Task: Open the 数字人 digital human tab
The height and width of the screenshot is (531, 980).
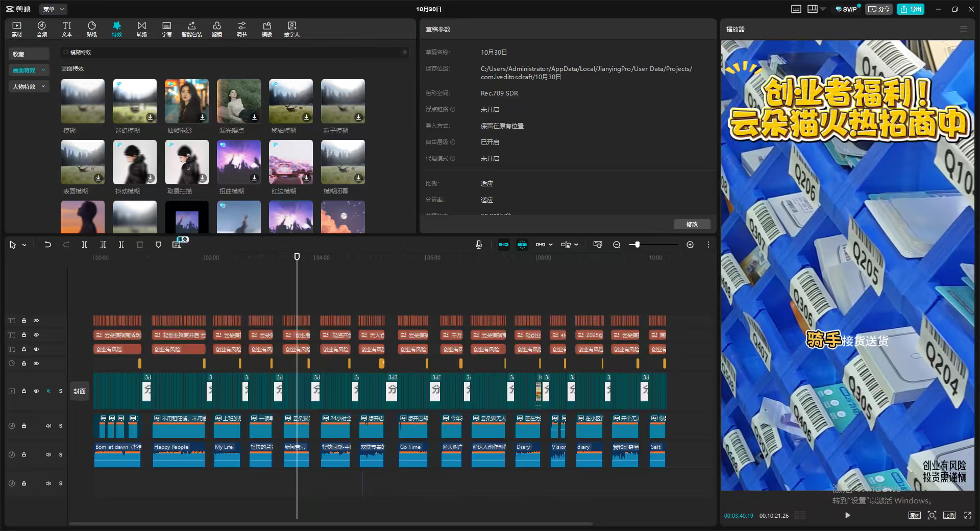Action: (292, 29)
